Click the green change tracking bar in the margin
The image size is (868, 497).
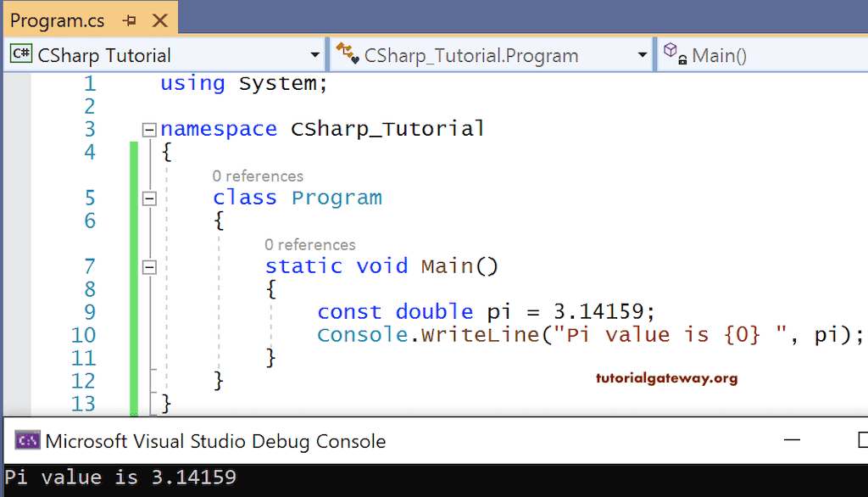pyautogui.click(x=134, y=271)
